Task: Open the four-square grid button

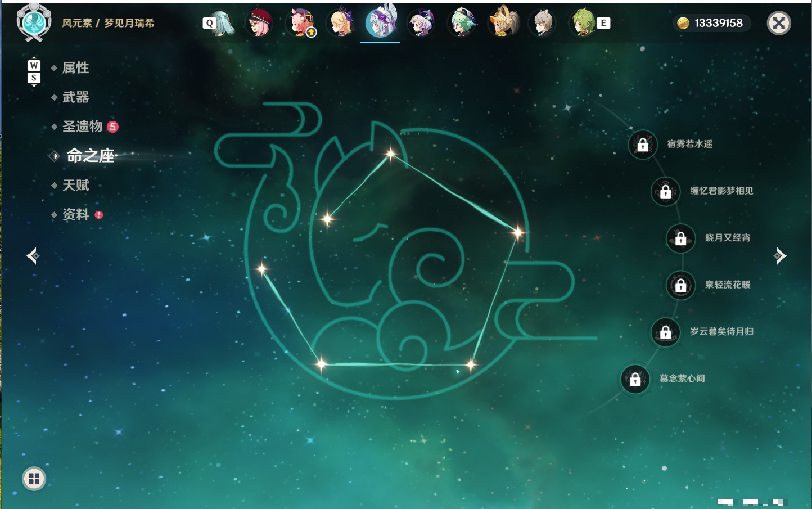Action: pos(34,479)
